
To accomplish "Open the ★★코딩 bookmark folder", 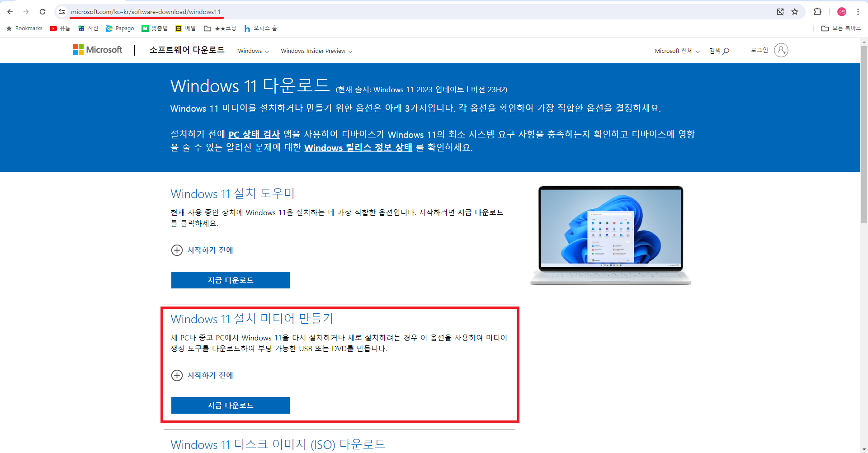I will tap(220, 28).
